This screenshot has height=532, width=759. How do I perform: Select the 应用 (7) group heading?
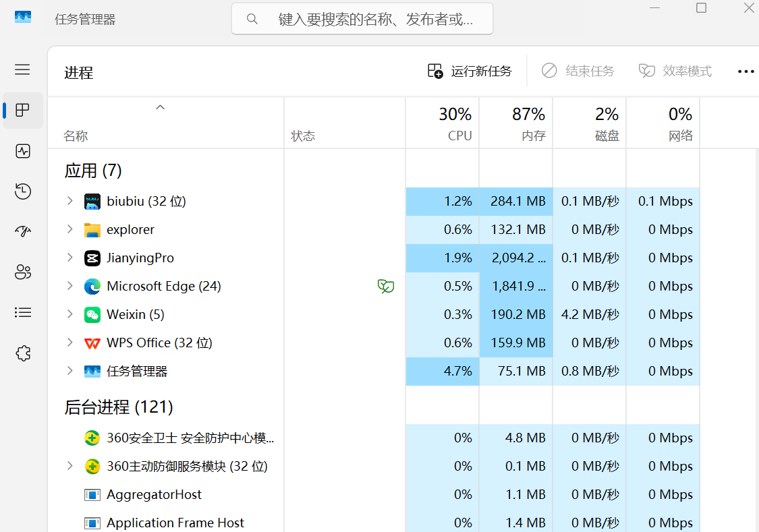(93, 171)
